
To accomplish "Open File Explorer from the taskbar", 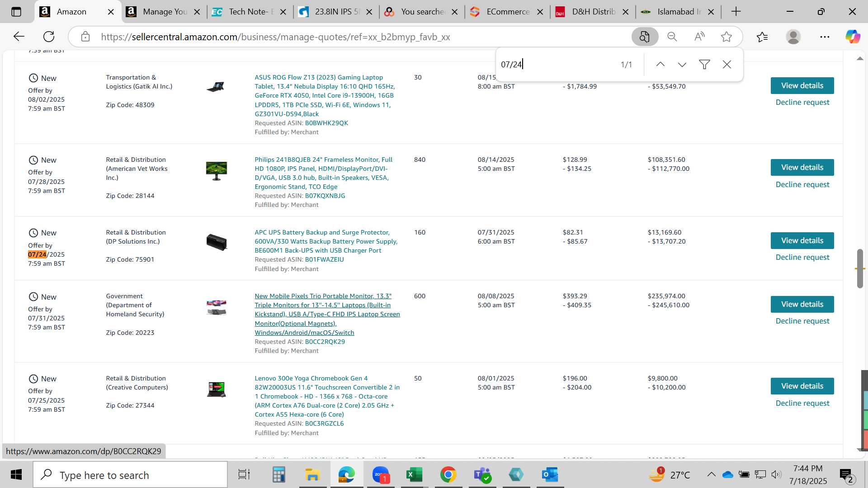I will point(312,475).
